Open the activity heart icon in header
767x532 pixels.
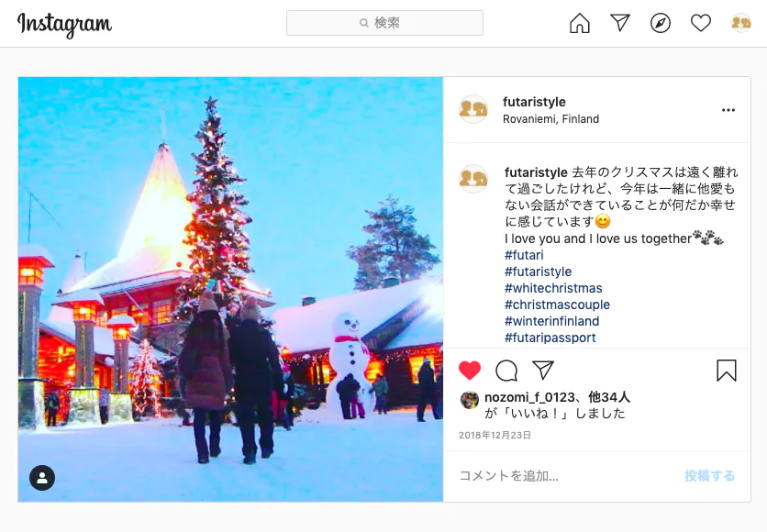(x=700, y=23)
